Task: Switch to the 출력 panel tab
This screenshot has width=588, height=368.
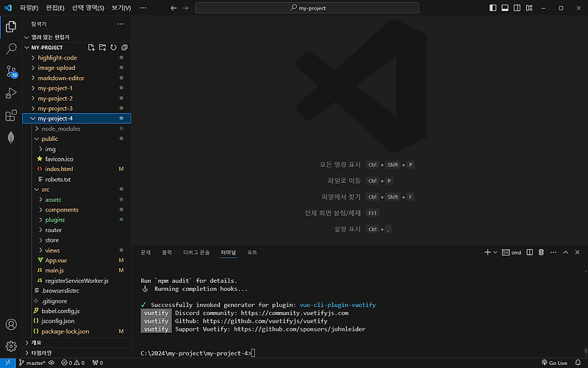Action: click(167, 253)
